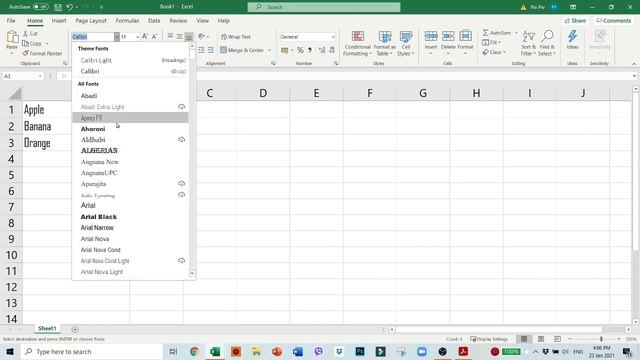Expand the AutoSum dropdown arrow
The image size is (640, 360).
[x=516, y=33]
